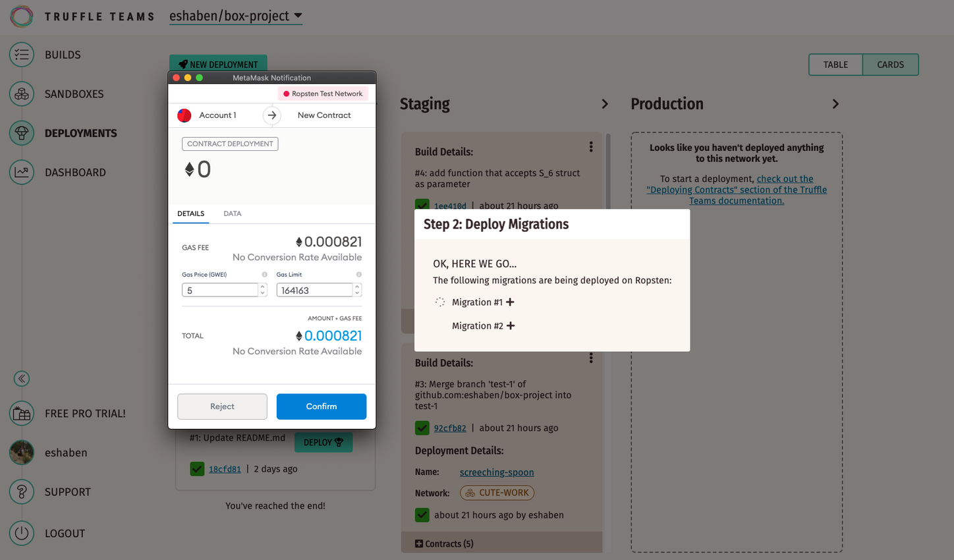Select the DETAILS tab in MetaMask
Viewport: 954px width, 560px height.
point(191,213)
